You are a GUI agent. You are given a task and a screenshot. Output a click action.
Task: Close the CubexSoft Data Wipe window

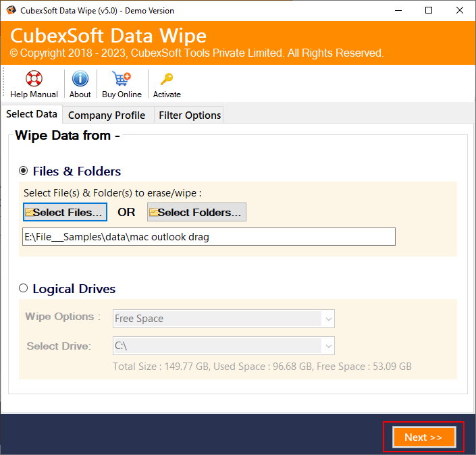pyautogui.click(x=459, y=10)
